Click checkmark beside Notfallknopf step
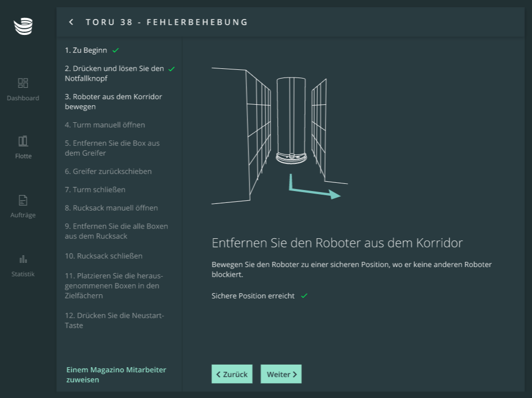532x398 pixels. click(172, 69)
